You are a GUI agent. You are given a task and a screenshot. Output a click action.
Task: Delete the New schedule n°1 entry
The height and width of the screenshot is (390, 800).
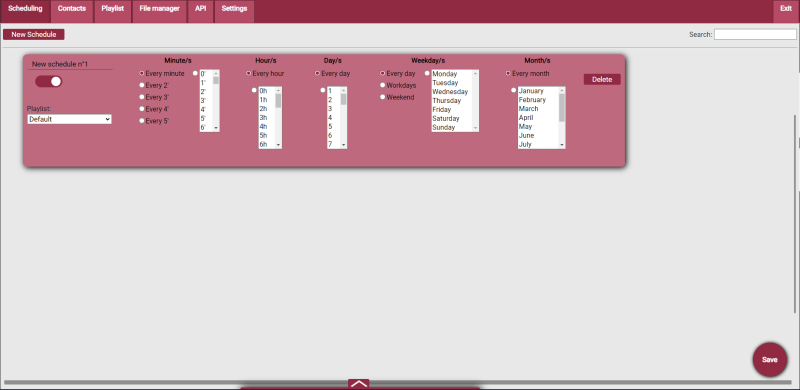tap(602, 80)
